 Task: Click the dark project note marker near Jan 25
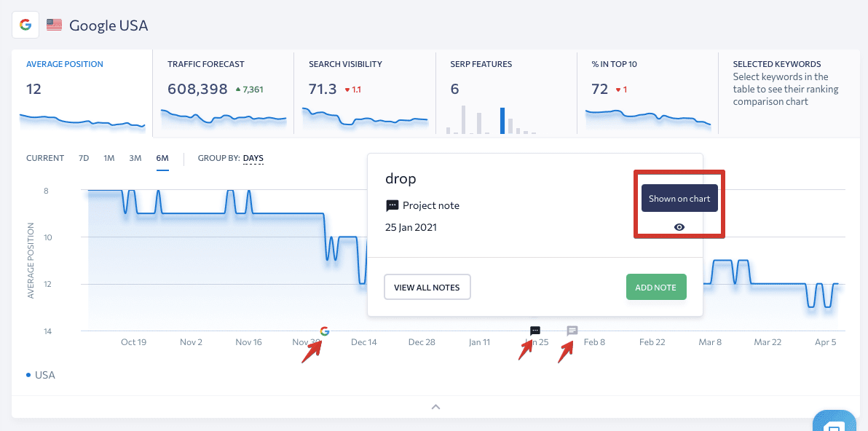coord(535,331)
